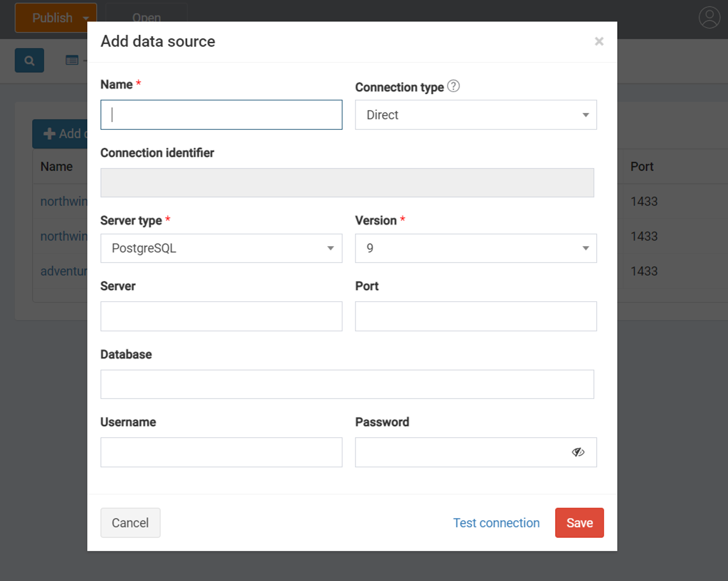
Task: Click the Save button
Action: click(579, 522)
